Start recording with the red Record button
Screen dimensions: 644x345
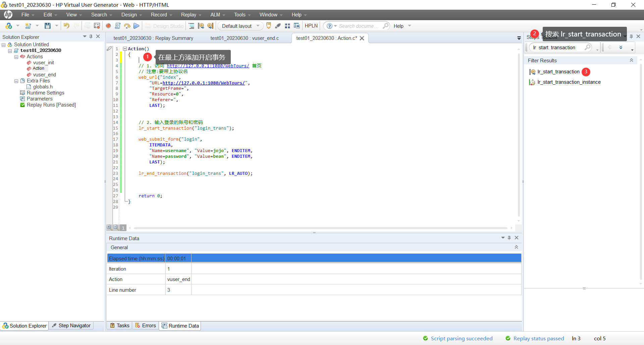click(x=108, y=26)
